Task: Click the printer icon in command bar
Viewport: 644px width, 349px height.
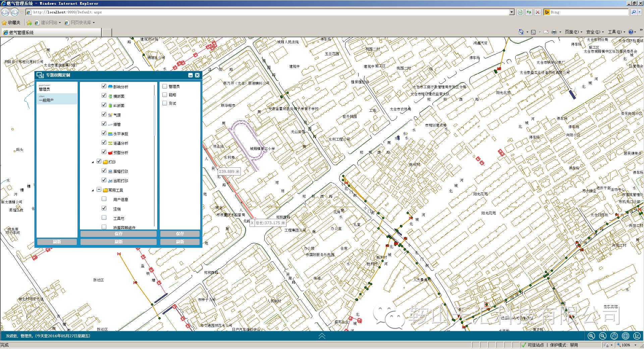Action: [x=554, y=32]
